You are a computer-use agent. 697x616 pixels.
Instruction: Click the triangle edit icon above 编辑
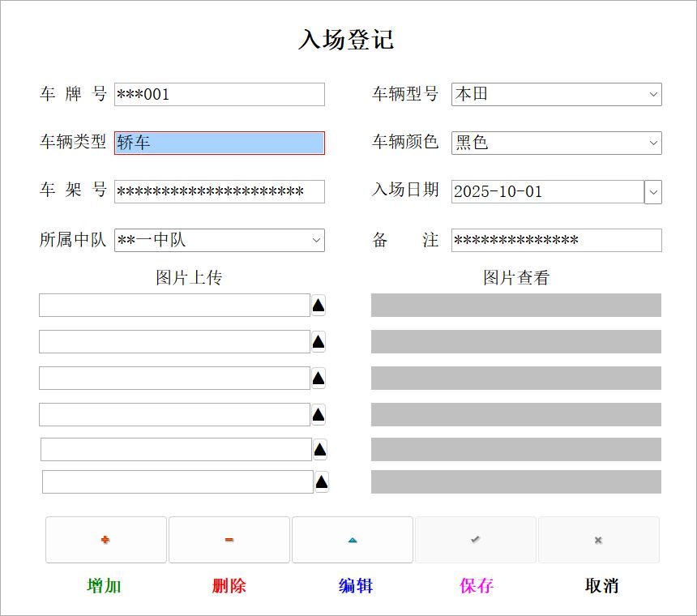352,540
